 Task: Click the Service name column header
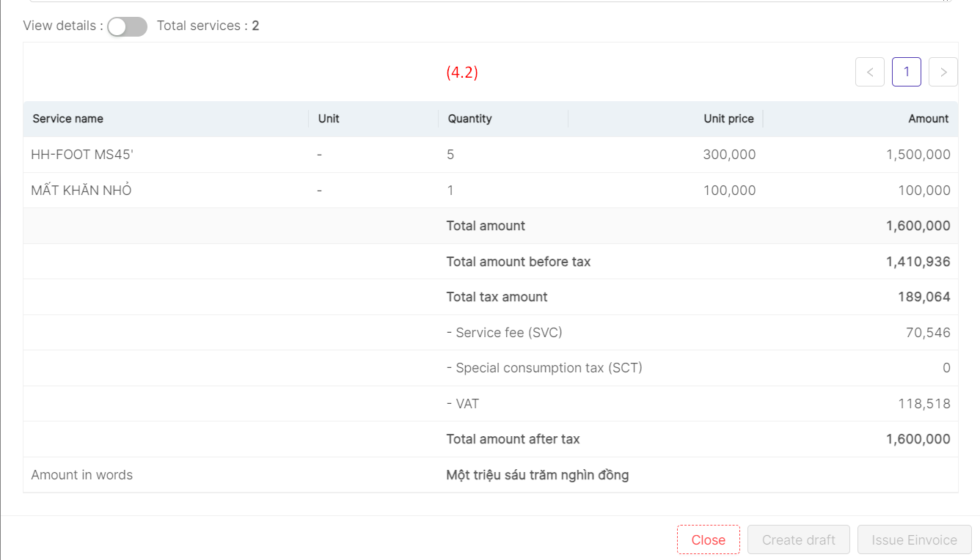click(68, 119)
